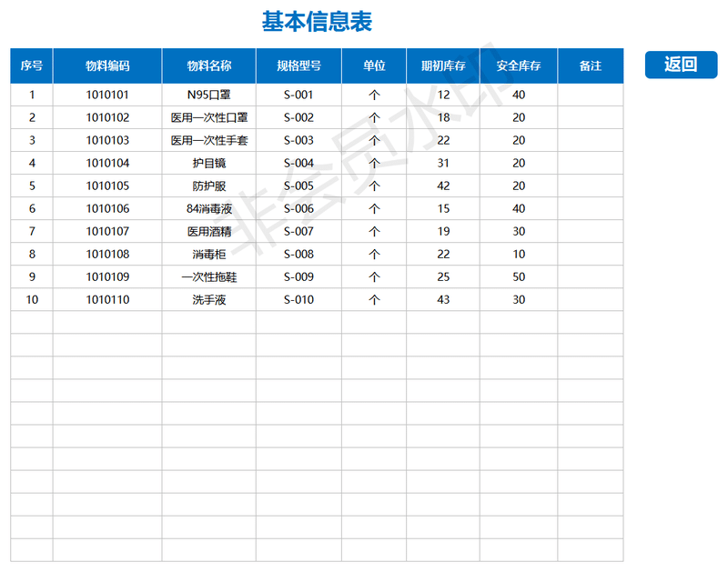Click the 84消毒液 cell

(208, 208)
